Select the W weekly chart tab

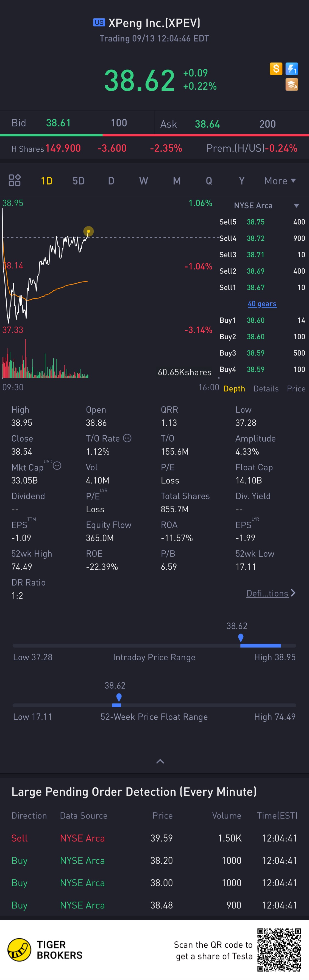(144, 181)
